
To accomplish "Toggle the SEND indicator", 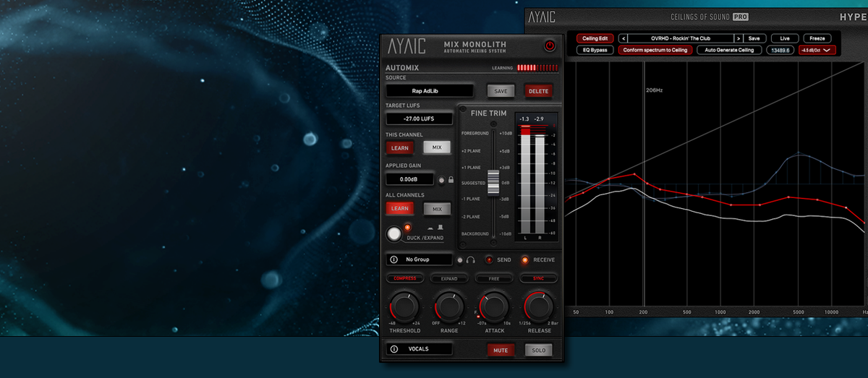I will pyautogui.click(x=489, y=259).
